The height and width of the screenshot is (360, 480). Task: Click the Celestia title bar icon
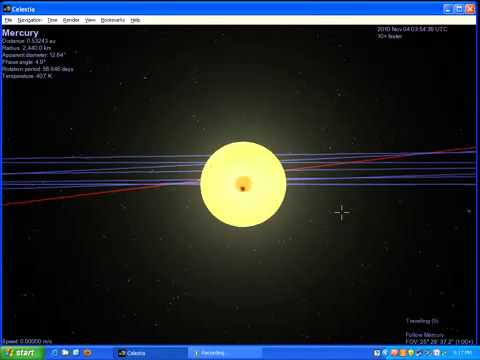tap(7, 9)
